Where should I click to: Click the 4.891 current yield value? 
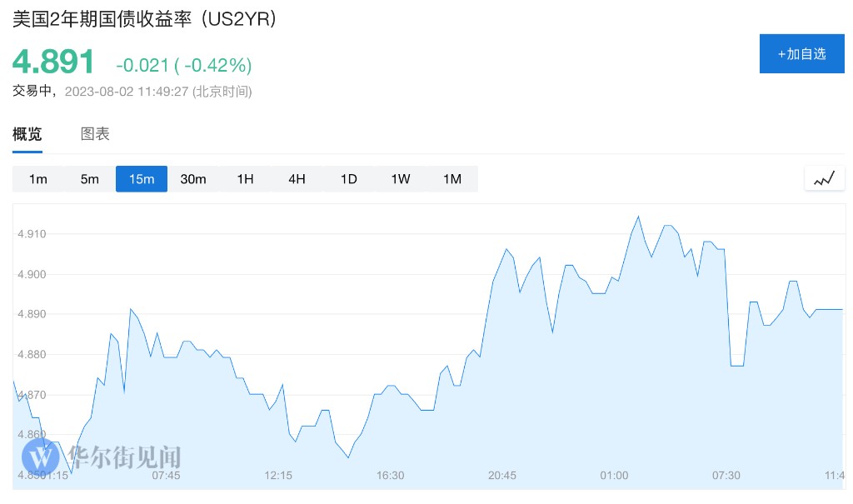click(x=53, y=62)
